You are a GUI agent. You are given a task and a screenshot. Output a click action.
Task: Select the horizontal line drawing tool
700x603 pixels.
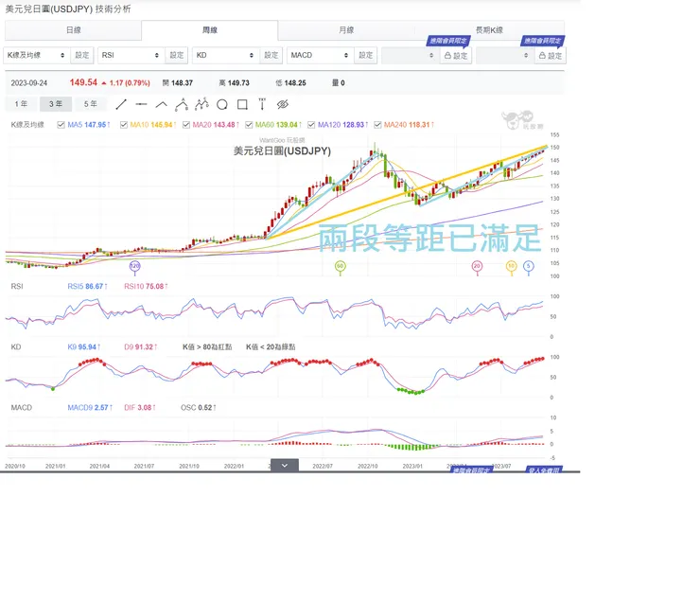141,104
